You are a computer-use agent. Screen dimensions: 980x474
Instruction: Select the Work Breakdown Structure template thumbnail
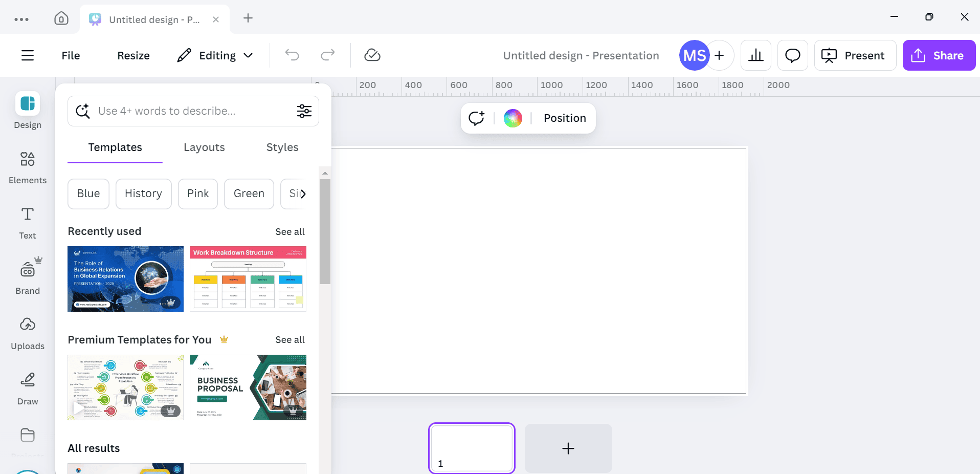(248, 279)
